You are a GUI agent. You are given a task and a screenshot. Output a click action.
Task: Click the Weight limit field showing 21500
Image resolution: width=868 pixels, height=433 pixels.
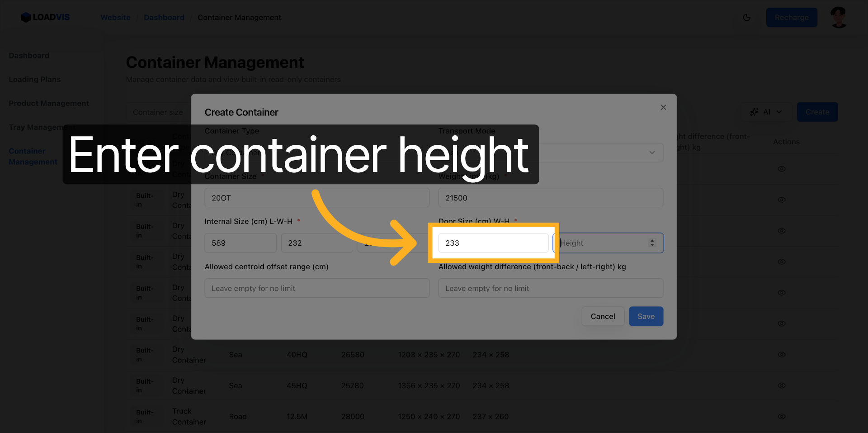[x=550, y=198]
